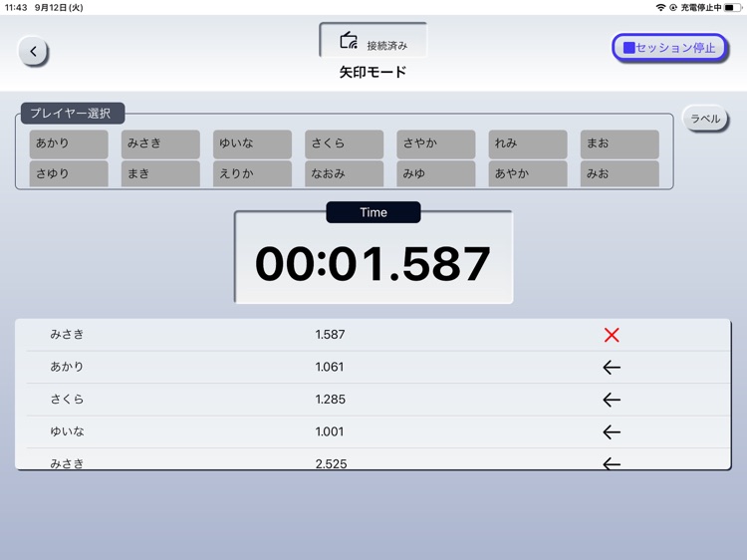Tap the 接続済み connection status icon
This screenshot has height=560, width=747.
tap(349, 41)
